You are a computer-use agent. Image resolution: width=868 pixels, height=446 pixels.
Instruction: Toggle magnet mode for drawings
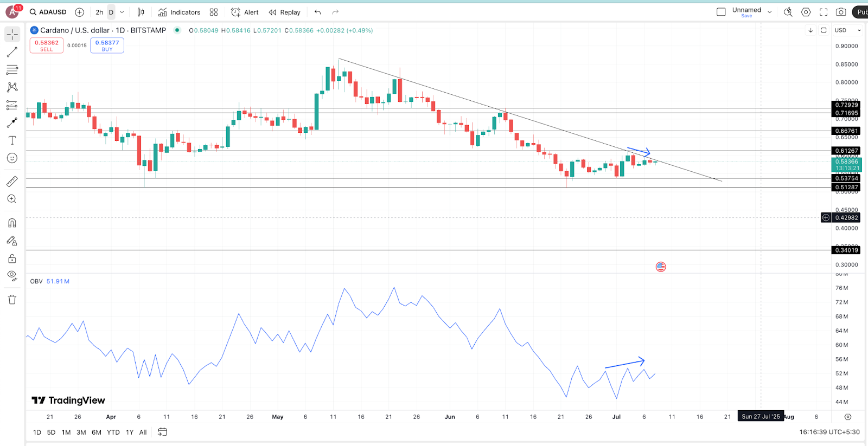[12, 223]
